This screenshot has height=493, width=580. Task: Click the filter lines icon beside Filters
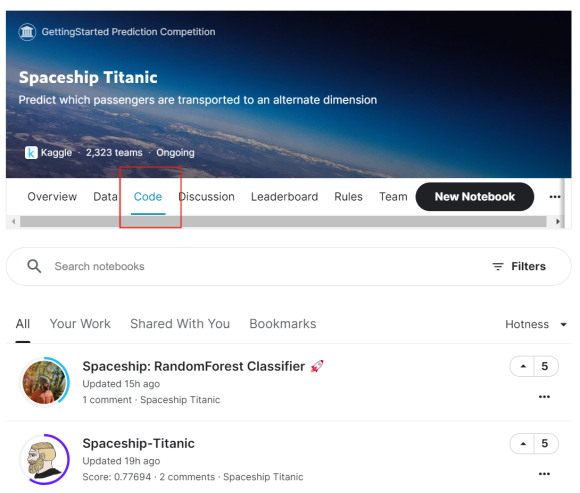498,266
